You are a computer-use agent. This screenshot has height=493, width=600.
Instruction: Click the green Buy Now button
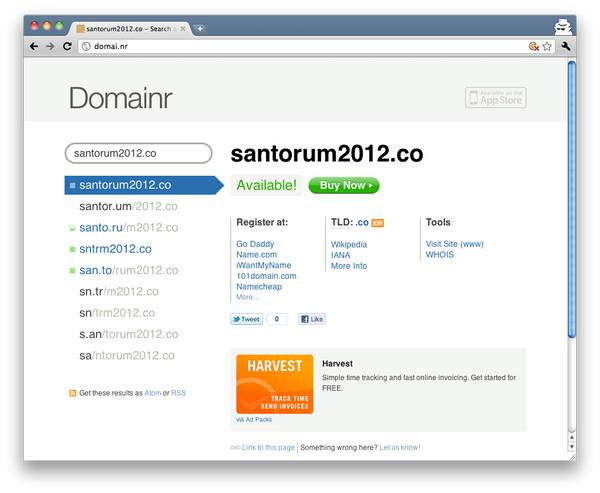pyautogui.click(x=344, y=185)
